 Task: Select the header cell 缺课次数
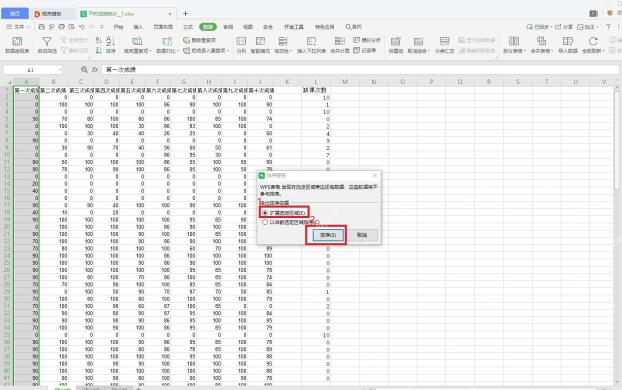316,90
